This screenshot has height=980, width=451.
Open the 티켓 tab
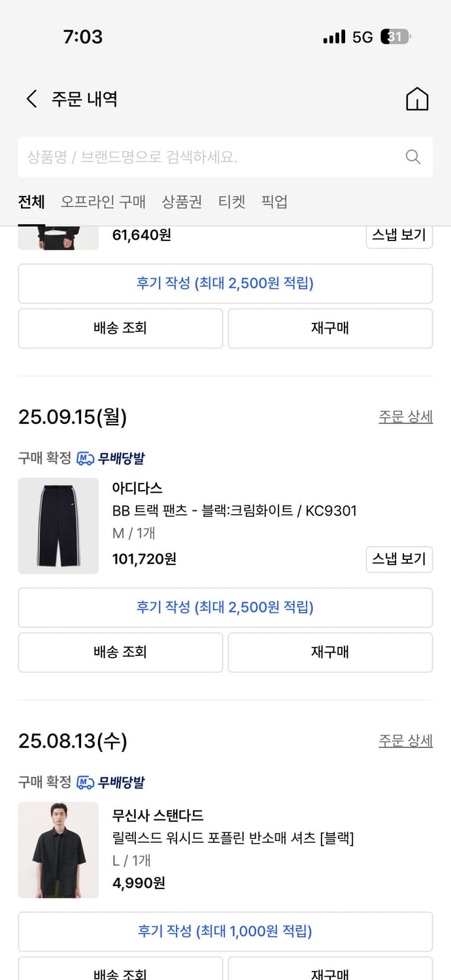tap(232, 203)
